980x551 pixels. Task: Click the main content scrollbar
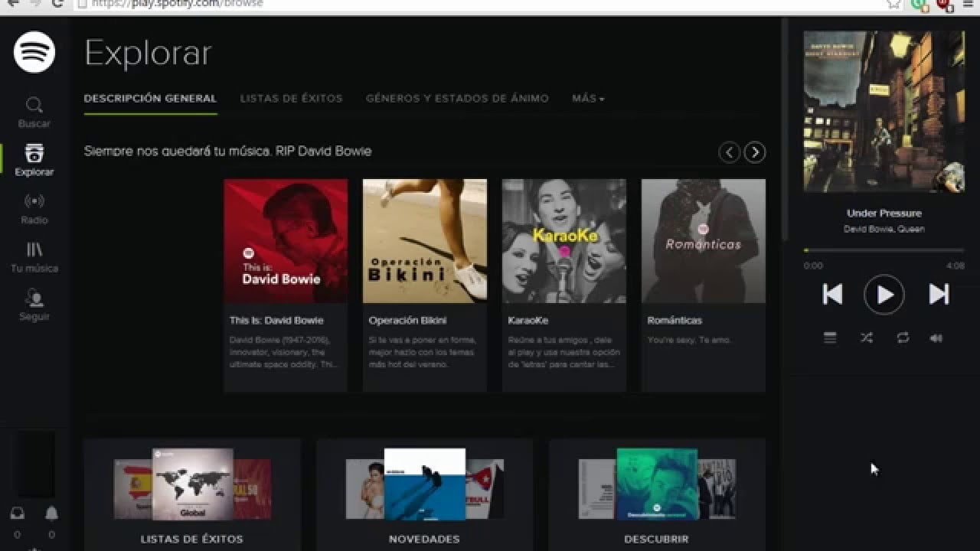(x=783, y=130)
